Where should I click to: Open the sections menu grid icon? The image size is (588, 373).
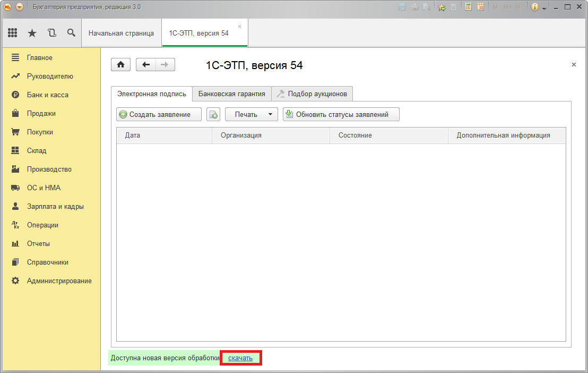pyautogui.click(x=12, y=33)
